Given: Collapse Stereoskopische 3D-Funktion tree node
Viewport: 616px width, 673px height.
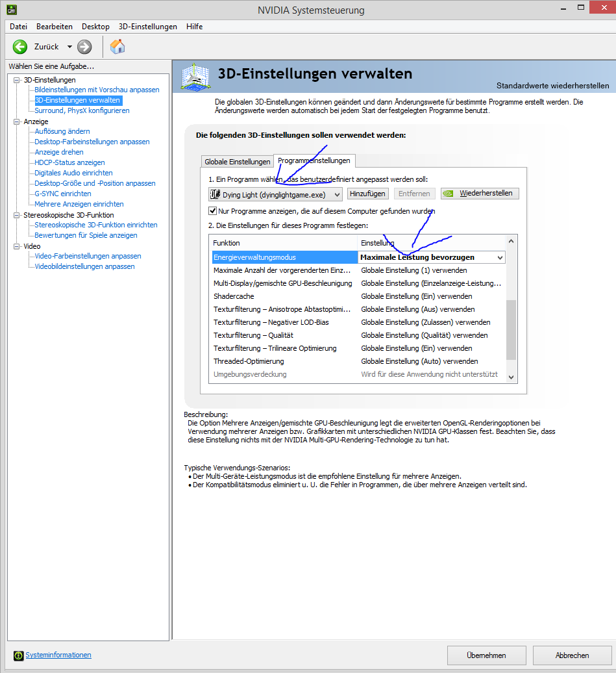Looking at the screenshot, I should 17,215.
